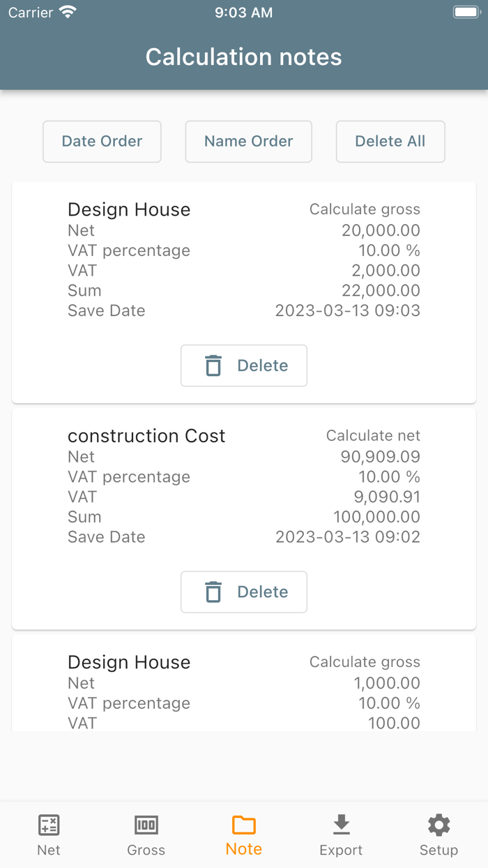Screen dimensions: 488x868
Task: Tap the trash icon on Design House Delete button
Action: (214, 366)
